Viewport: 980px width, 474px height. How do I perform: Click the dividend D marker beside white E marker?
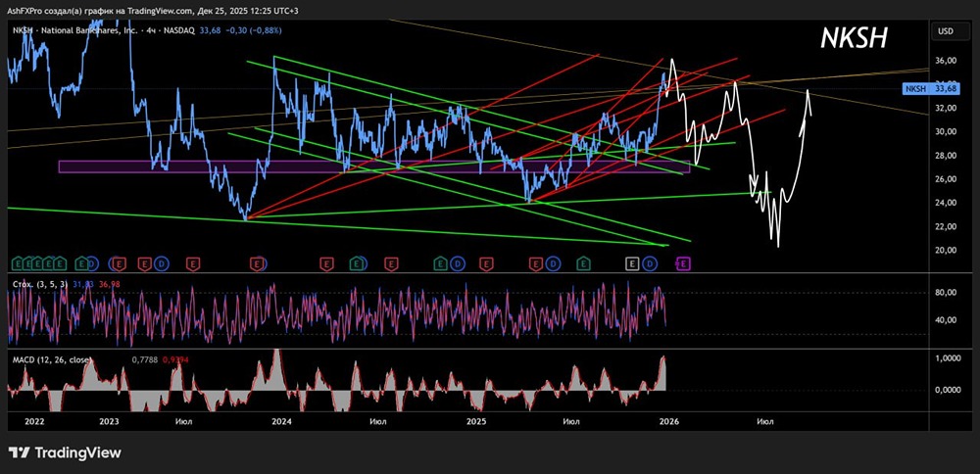650,264
